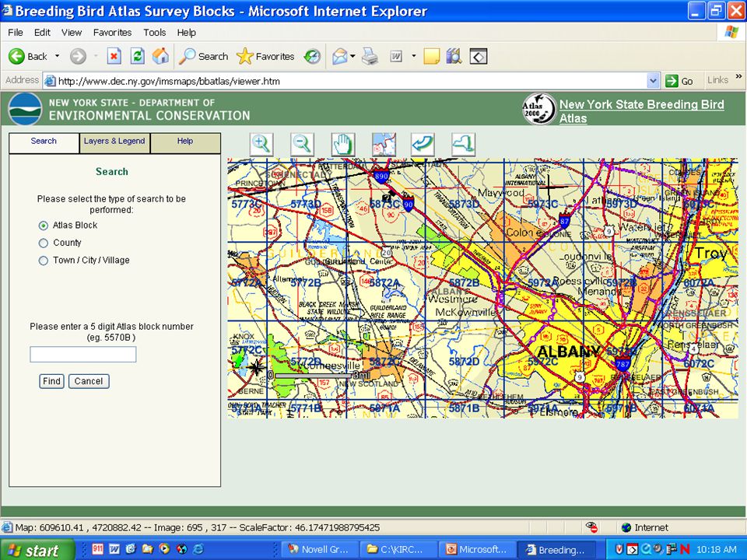This screenshot has height=560, width=747.
Task: Open the browser Help menu
Action: (186, 33)
